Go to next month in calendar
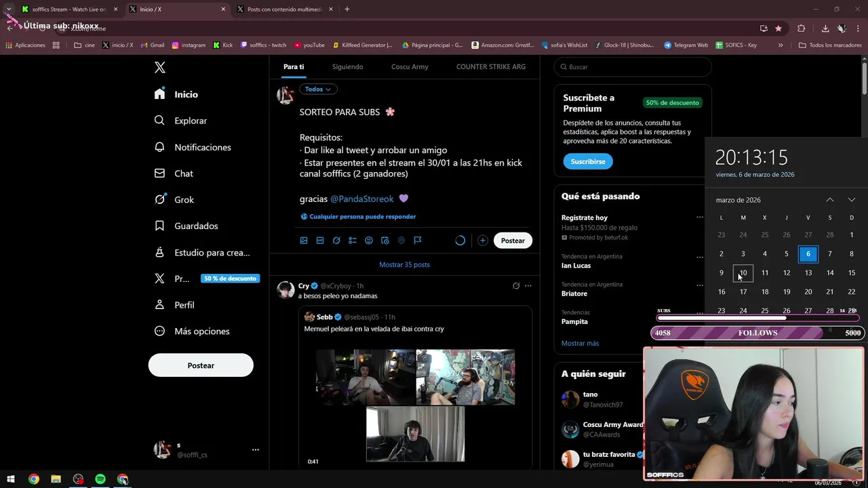Screen dimensions: 868x488 pyautogui.click(x=852, y=200)
